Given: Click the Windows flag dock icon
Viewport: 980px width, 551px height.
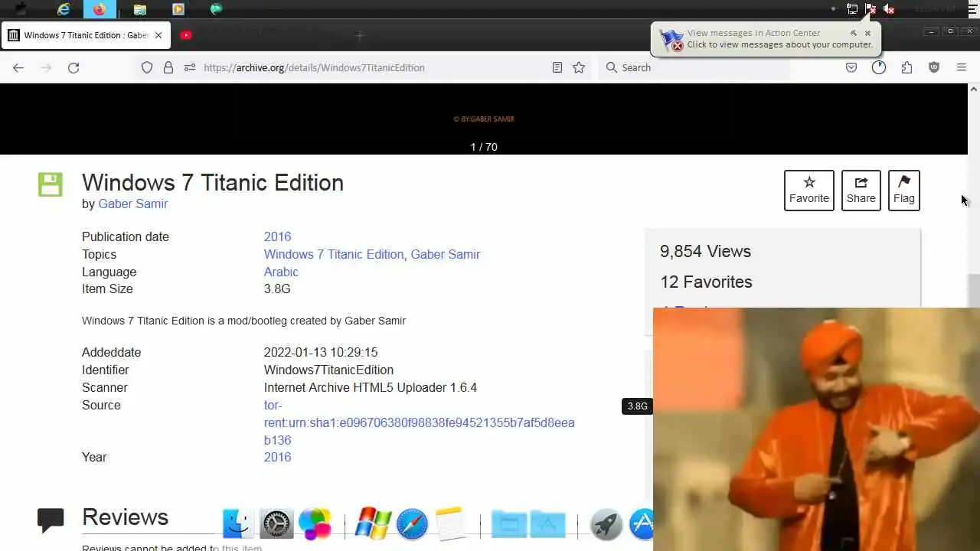Looking at the screenshot, I should click(x=374, y=524).
